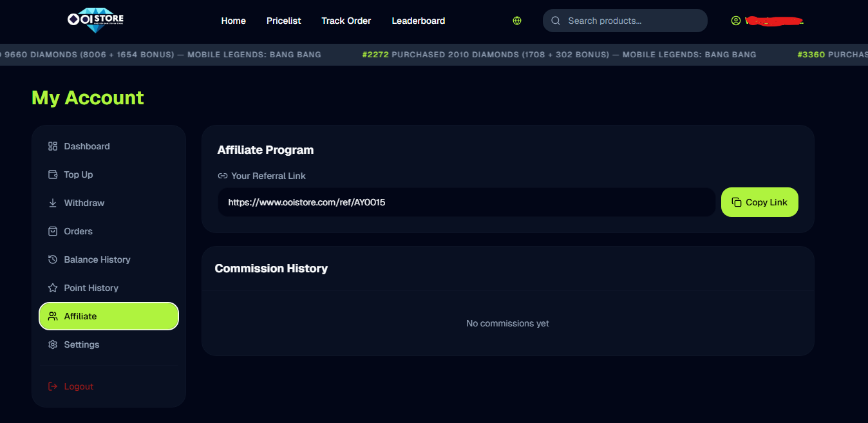Viewport: 868px width, 423px height.
Task: Click the Copy Link button
Action: [760, 202]
